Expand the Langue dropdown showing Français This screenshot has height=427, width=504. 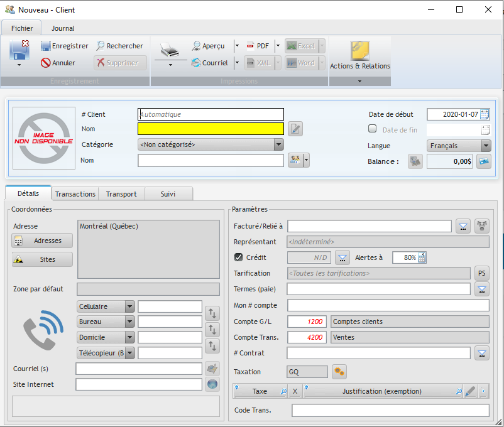[487, 145]
